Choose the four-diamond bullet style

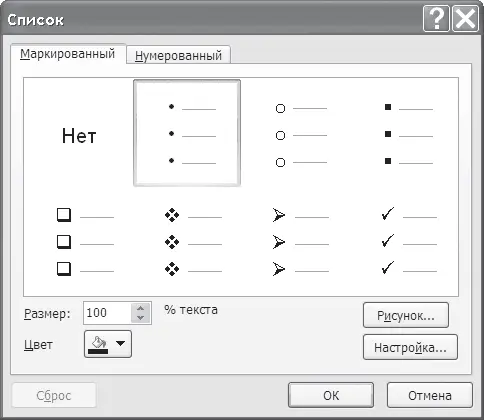coord(187,242)
